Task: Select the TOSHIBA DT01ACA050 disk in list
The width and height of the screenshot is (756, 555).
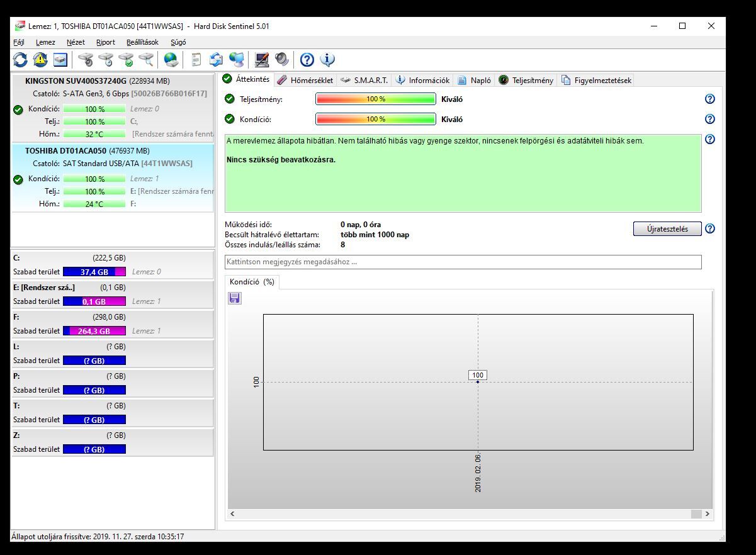Action: 113,177
